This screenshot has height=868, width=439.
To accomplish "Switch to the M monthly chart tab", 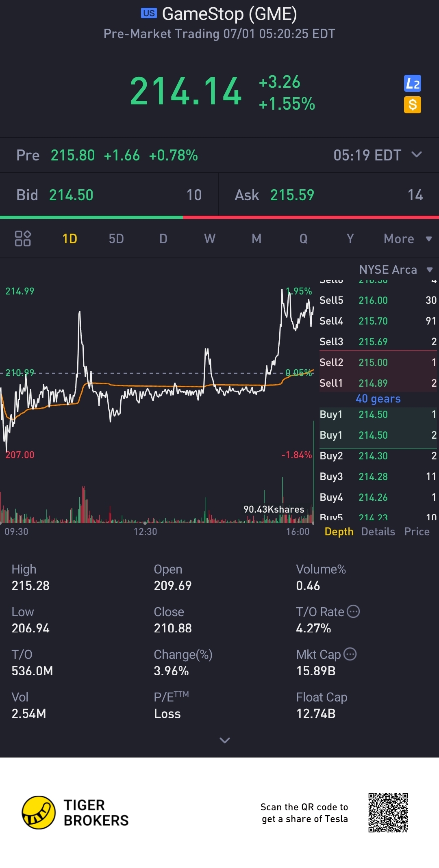I will pyautogui.click(x=256, y=239).
